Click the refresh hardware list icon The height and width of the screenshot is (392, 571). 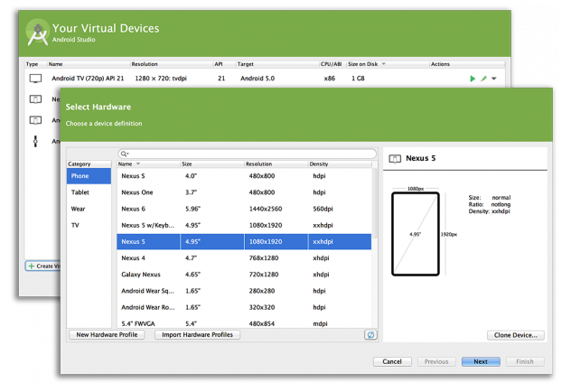370,335
